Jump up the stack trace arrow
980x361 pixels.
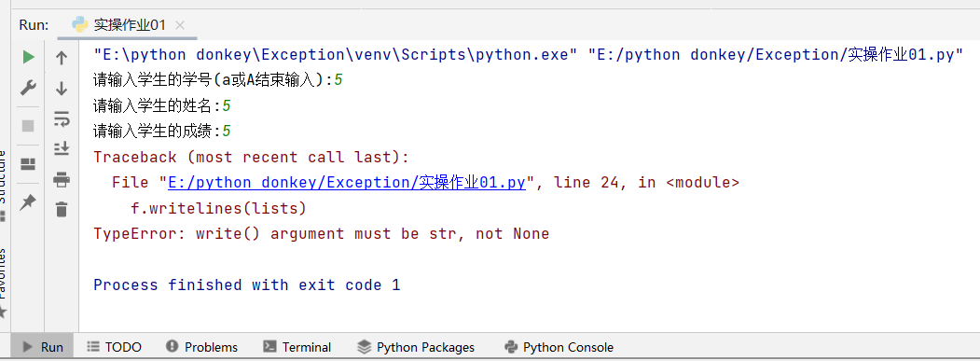(x=62, y=58)
